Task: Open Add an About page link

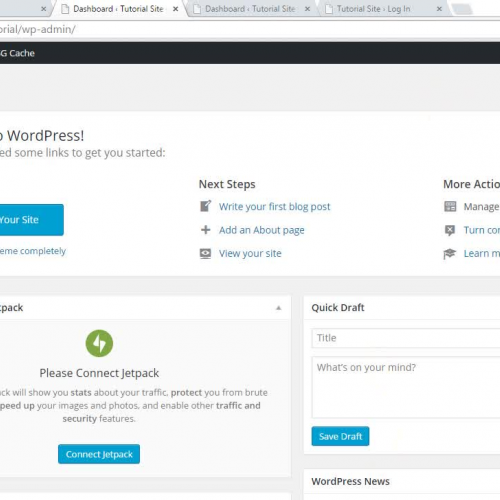Action: 262,230
